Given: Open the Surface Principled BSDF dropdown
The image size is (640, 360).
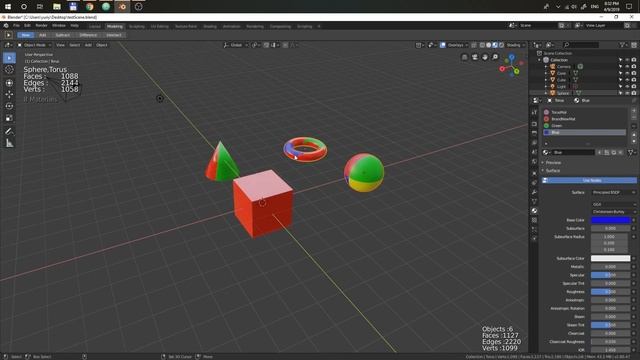Looking at the screenshot, I should (613, 192).
